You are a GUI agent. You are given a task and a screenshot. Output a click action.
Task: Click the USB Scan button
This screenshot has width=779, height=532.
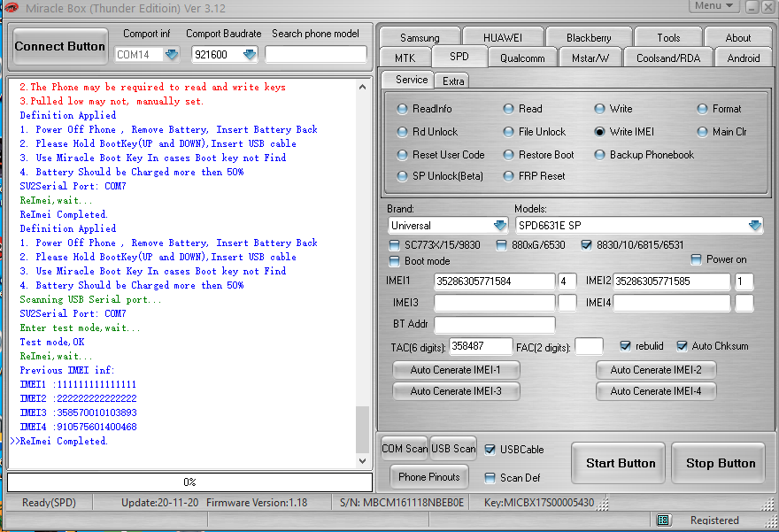(453, 449)
